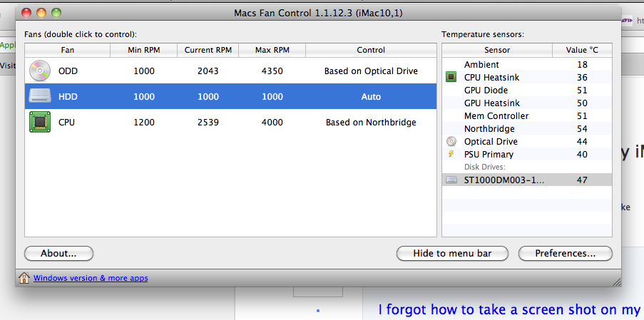Select the ODD fan name
This screenshot has width=644, height=320.
click(x=68, y=71)
